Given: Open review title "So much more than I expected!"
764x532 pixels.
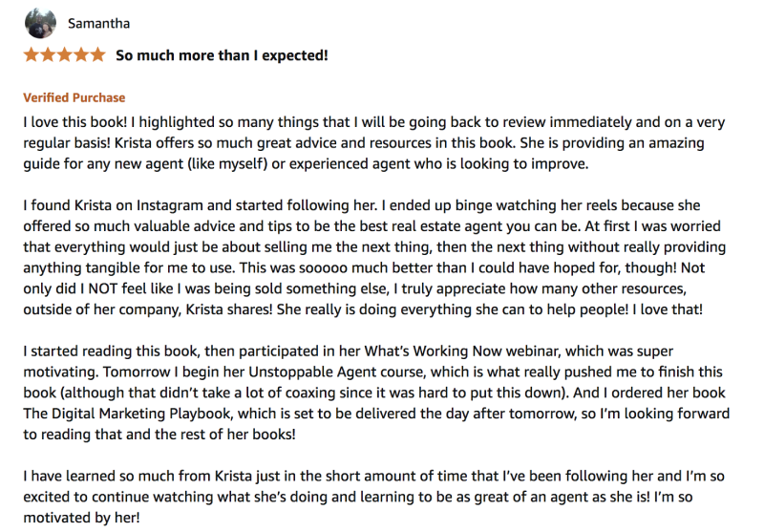Looking at the screenshot, I should 222,55.
